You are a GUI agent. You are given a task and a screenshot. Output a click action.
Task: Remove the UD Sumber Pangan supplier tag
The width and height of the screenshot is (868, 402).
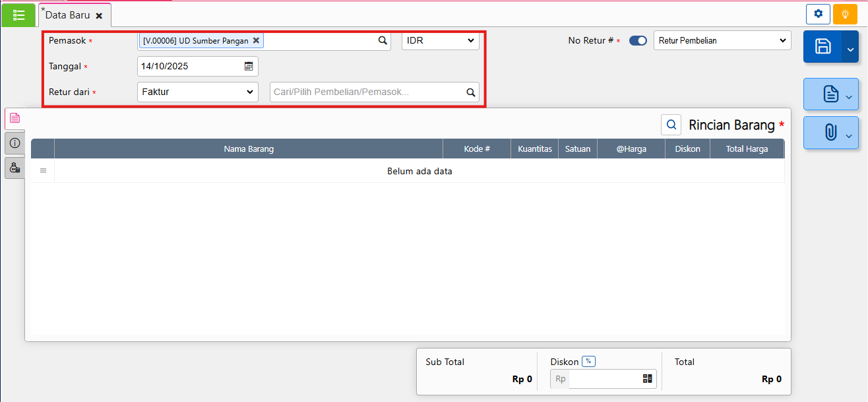[256, 40]
